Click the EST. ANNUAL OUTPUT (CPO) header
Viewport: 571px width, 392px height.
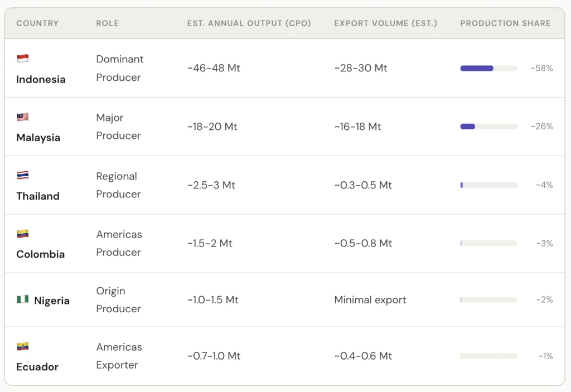click(x=249, y=23)
